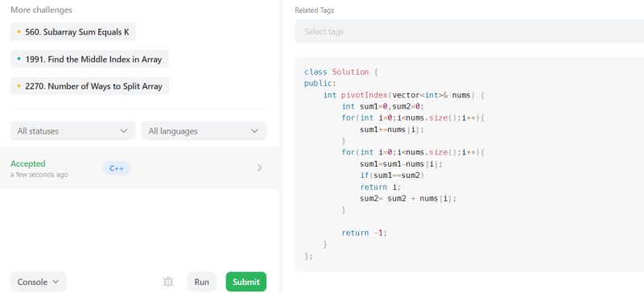This screenshot has width=644, height=293.
Task: Click the debug bug icon
Action: pyautogui.click(x=168, y=282)
